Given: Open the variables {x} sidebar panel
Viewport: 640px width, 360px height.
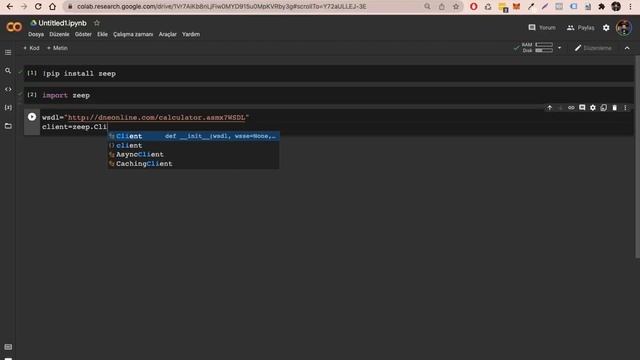Looking at the screenshot, I should tap(8, 107).
